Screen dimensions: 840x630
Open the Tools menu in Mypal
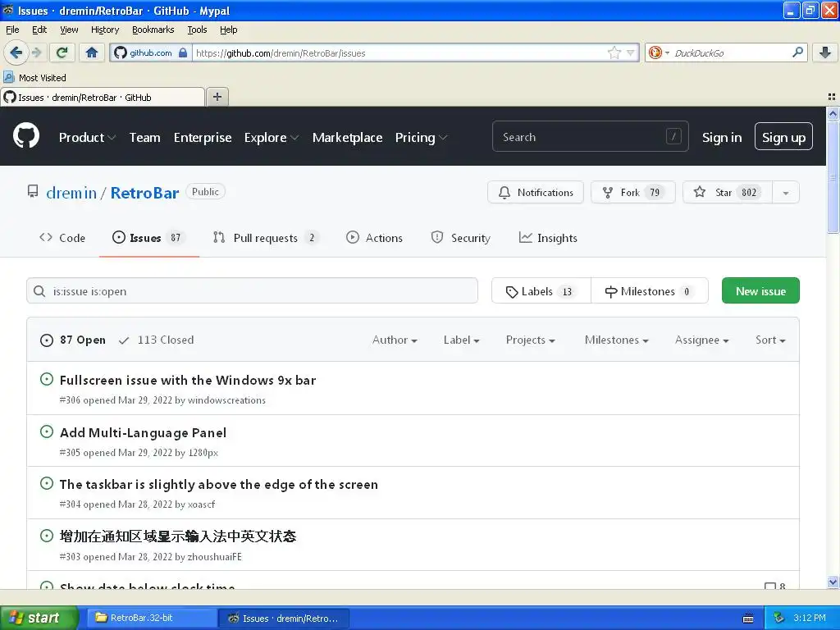click(x=197, y=30)
